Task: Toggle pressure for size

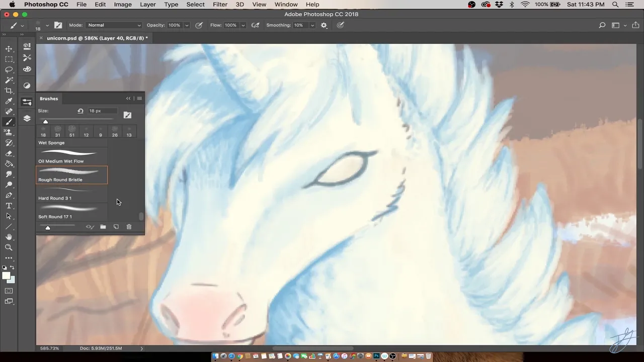Action: [340, 25]
